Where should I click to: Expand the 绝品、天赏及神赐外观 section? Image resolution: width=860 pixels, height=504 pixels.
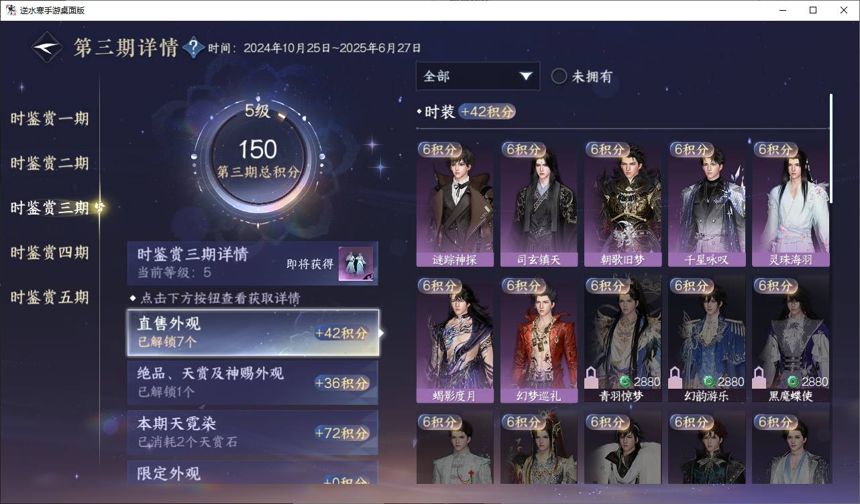coord(253,382)
